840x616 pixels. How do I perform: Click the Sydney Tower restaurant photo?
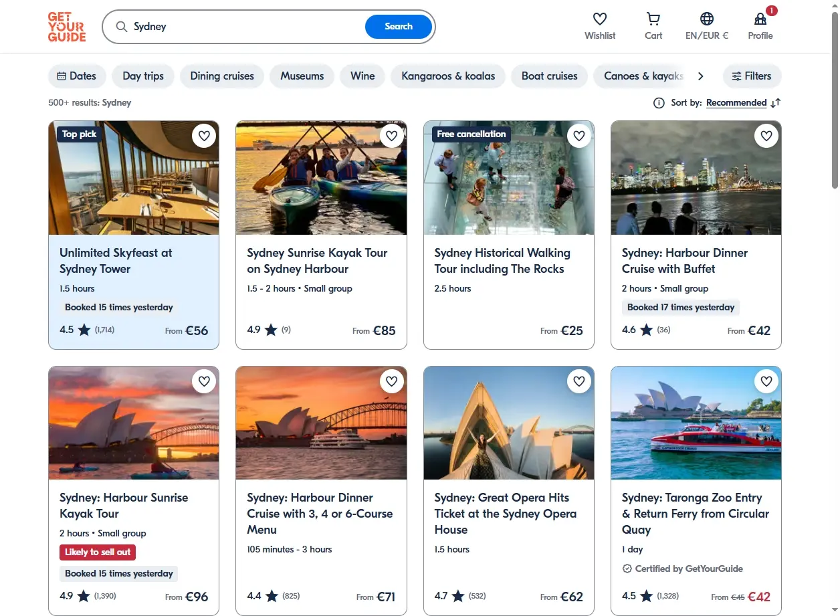click(134, 178)
